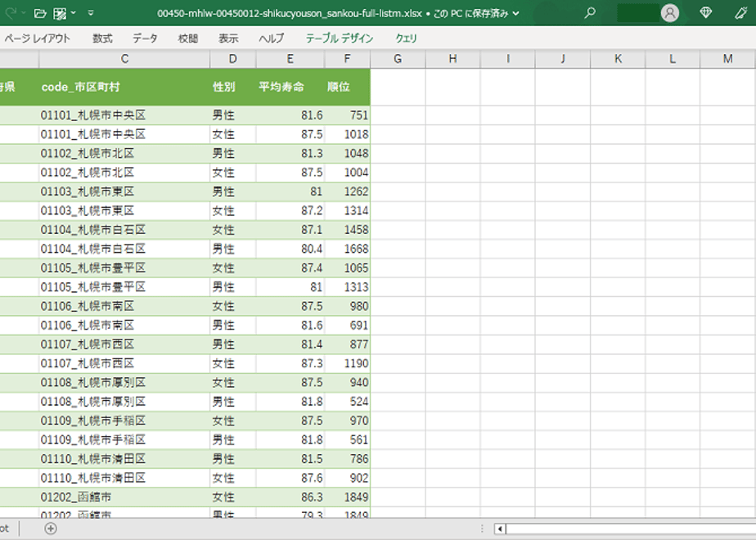The width and height of the screenshot is (756, 540).
Task: Select column D header
Action: (233, 59)
